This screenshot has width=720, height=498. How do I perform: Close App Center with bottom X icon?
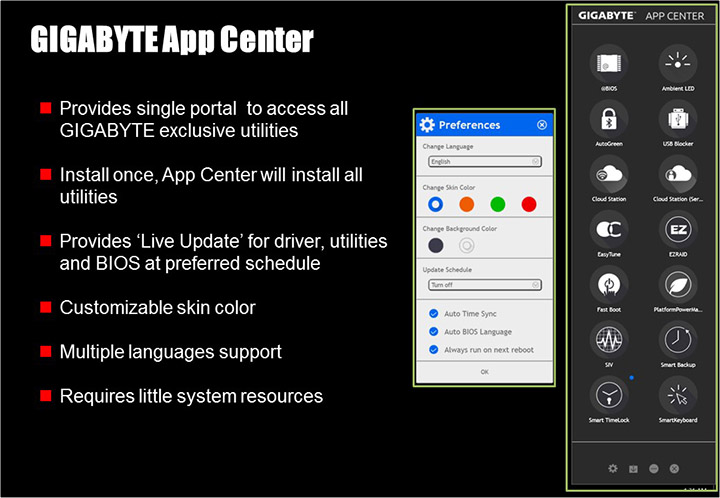point(674,469)
